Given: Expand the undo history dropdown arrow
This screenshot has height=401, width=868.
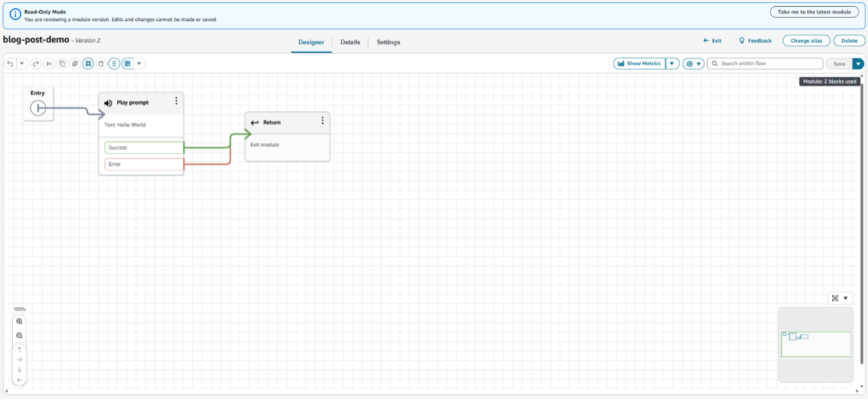Looking at the screenshot, I should [x=22, y=64].
